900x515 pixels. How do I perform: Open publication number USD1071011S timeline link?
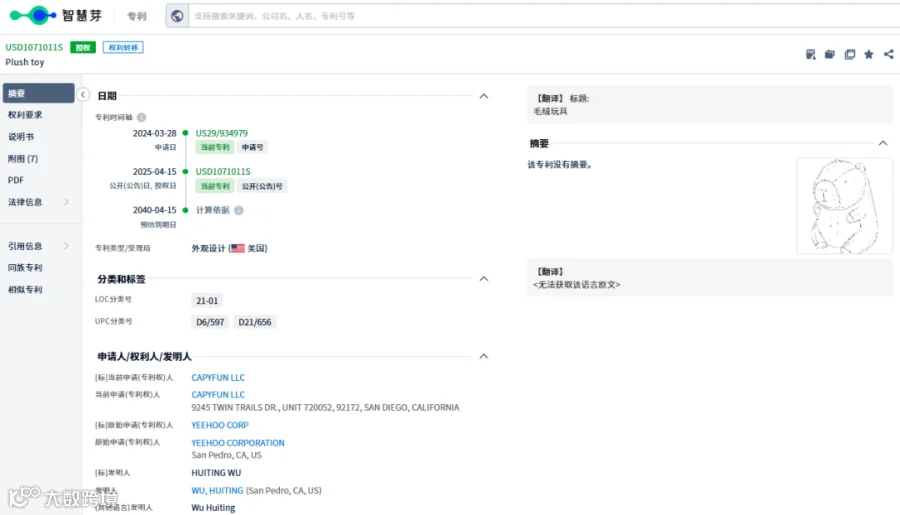pyautogui.click(x=223, y=172)
